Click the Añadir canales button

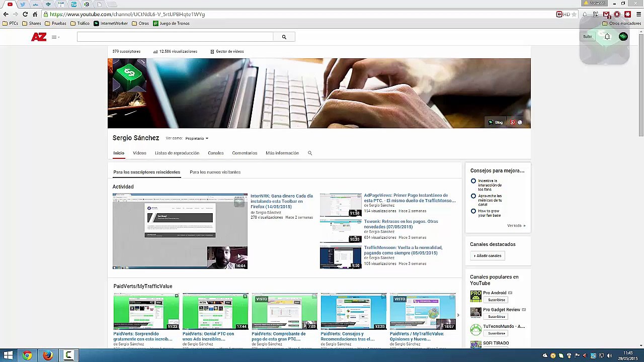coord(488,255)
